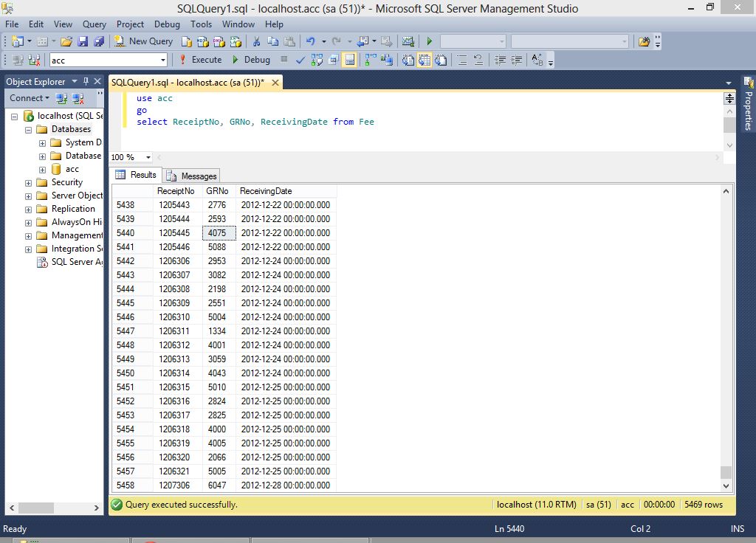Create an Analysis Services XMLA Query

pos(236,42)
